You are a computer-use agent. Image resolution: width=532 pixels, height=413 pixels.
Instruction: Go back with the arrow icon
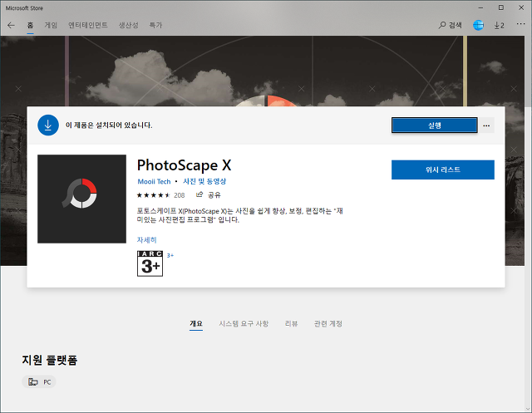[11, 25]
